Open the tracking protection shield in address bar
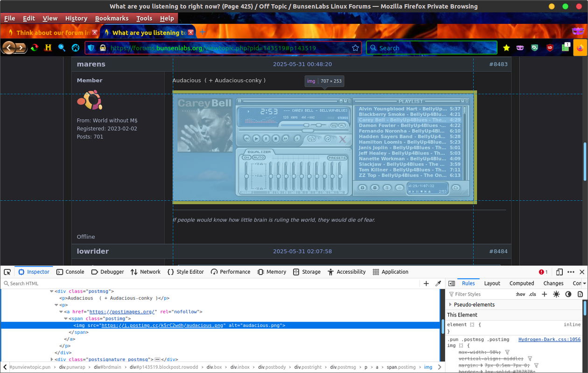The image size is (588, 373). coord(91,48)
